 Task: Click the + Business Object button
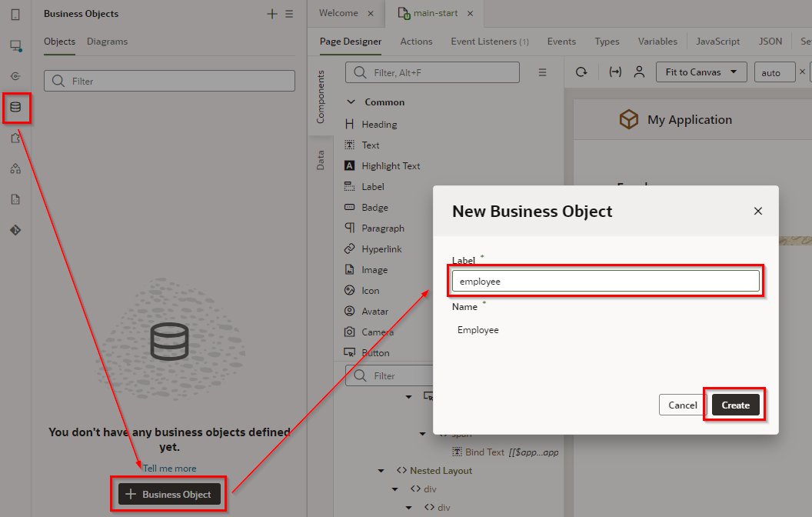point(169,495)
